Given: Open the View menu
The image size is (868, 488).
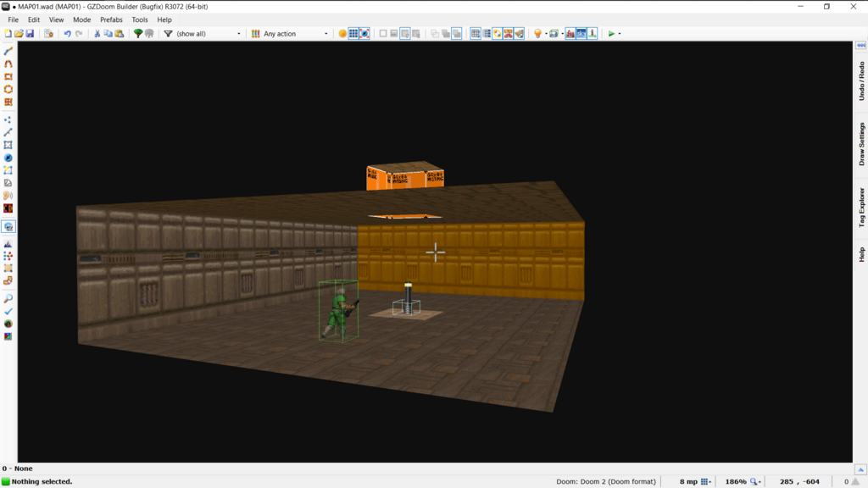Looking at the screenshot, I should point(56,19).
